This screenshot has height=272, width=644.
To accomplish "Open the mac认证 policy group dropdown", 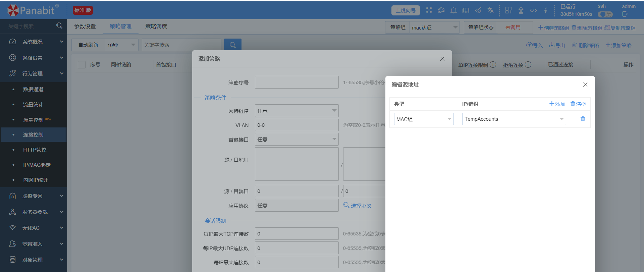I will 435,28.
